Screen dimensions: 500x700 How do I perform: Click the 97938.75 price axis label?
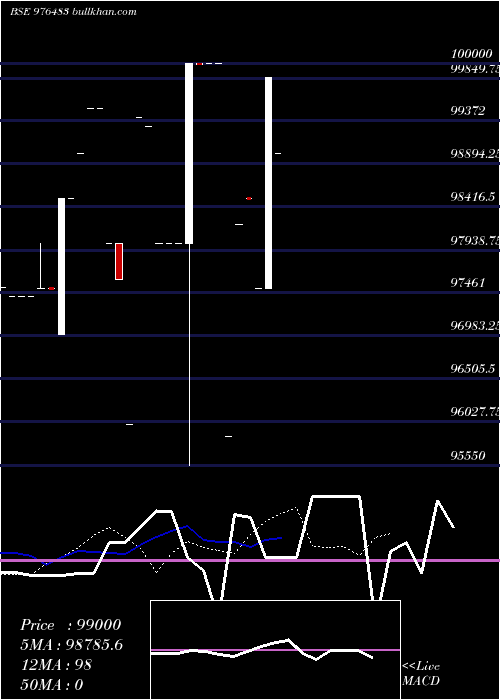pos(475,241)
